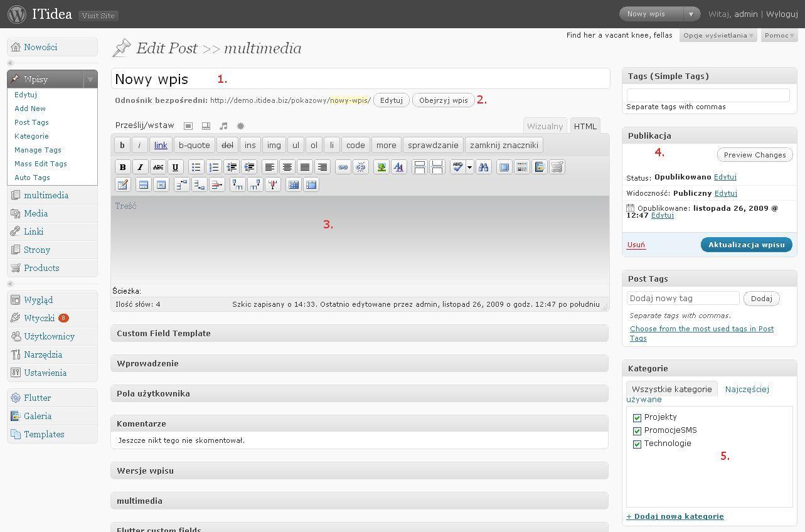Click the Add an Image upload icon
Screen dimensions: 805x532
click(x=188, y=126)
